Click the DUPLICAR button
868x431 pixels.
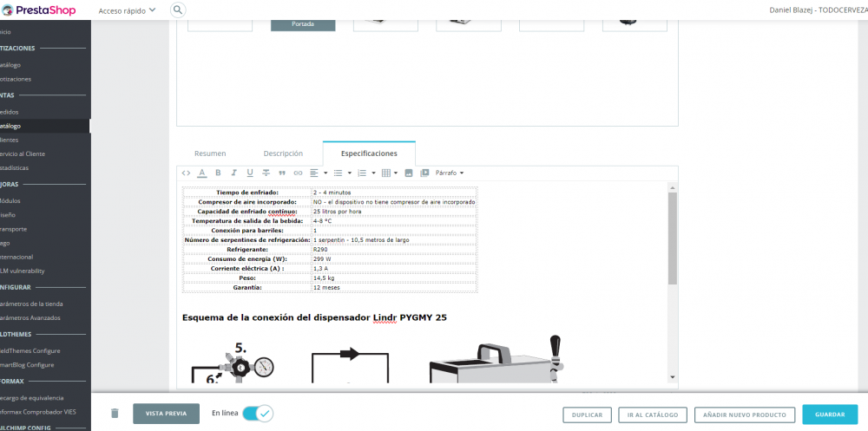(x=588, y=415)
